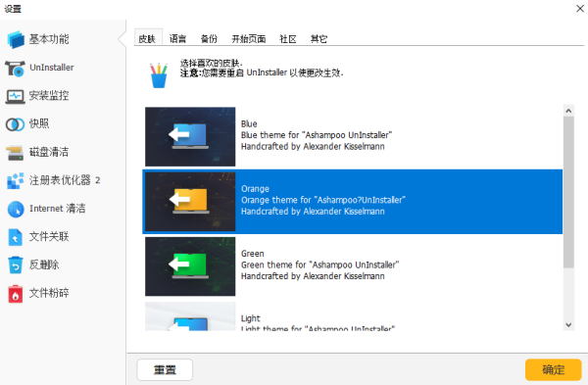Screen dimensions: 588x385
Task: Click the UnInstaller sidebar icon
Action: [x=15, y=68]
